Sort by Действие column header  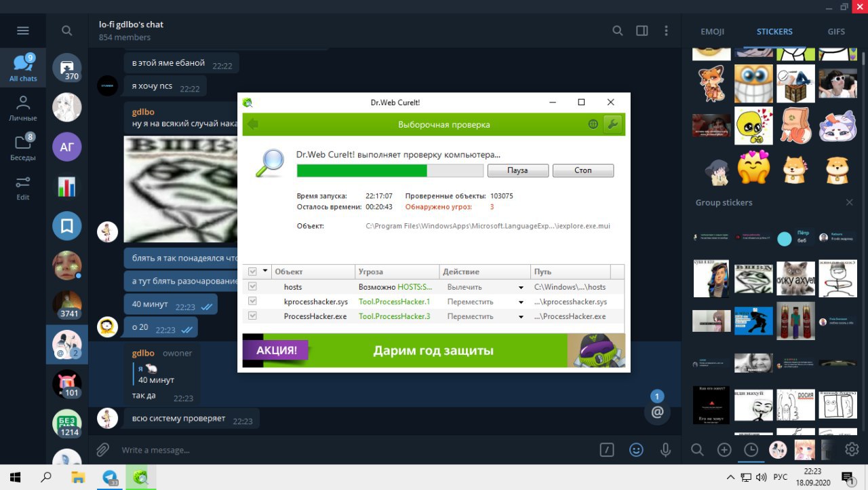(485, 271)
